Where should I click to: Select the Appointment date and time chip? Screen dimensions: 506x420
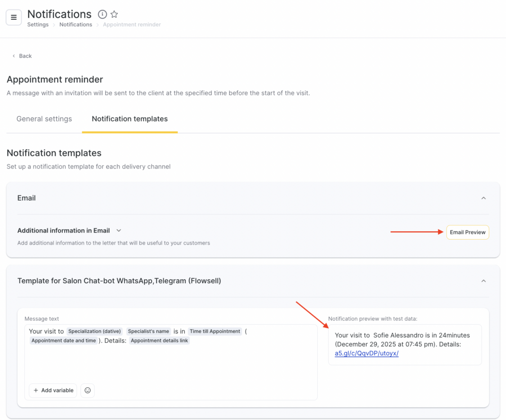tap(64, 341)
